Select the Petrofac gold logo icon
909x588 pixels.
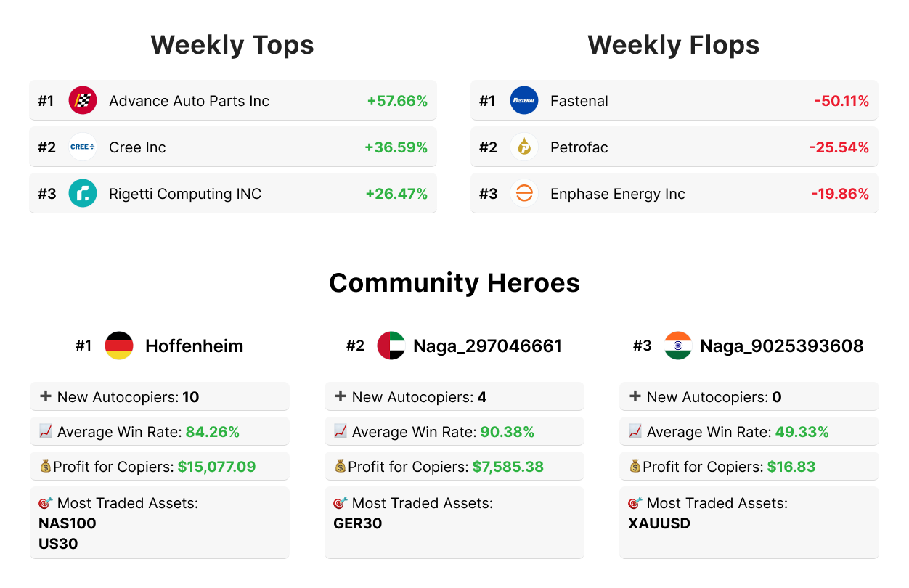point(524,147)
